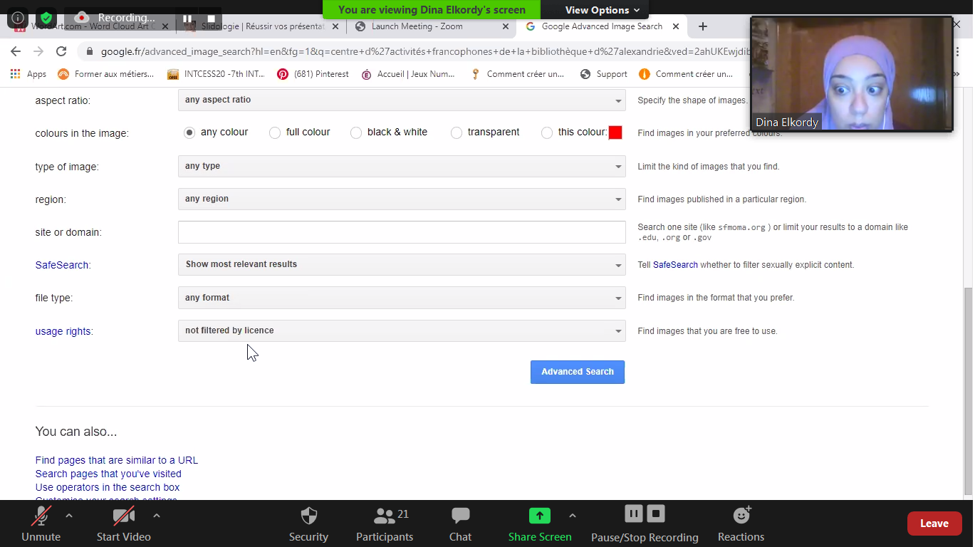
Task: Choose the "black & white" colour option
Action: pyautogui.click(x=356, y=132)
